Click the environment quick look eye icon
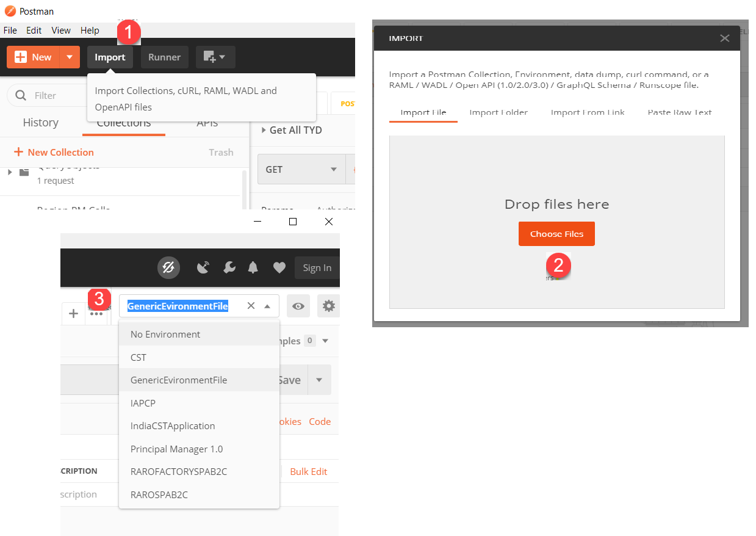 click(x=298, y=306)
